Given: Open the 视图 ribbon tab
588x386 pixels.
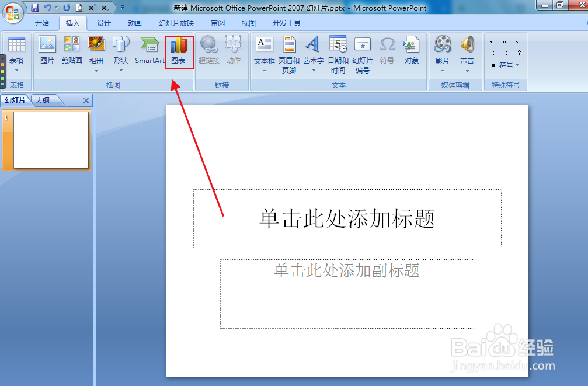Looking at the screenshot, I should tap(249, 23).
